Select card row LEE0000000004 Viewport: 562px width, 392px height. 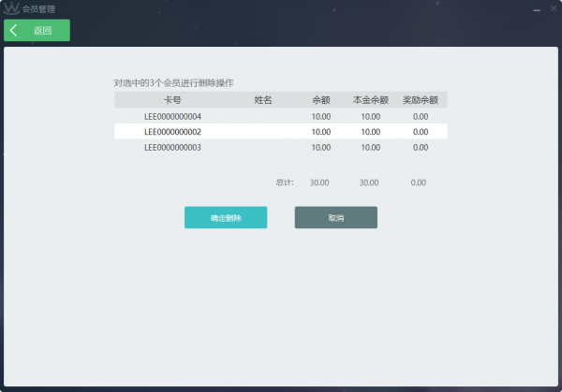click(281, 116)
